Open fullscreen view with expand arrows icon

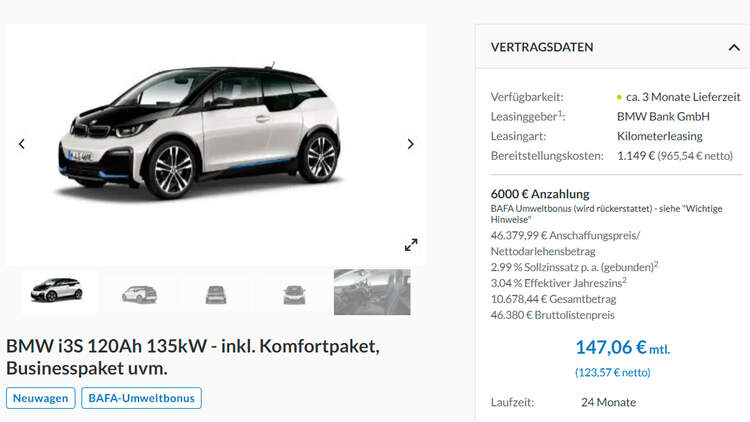point(411,245)
